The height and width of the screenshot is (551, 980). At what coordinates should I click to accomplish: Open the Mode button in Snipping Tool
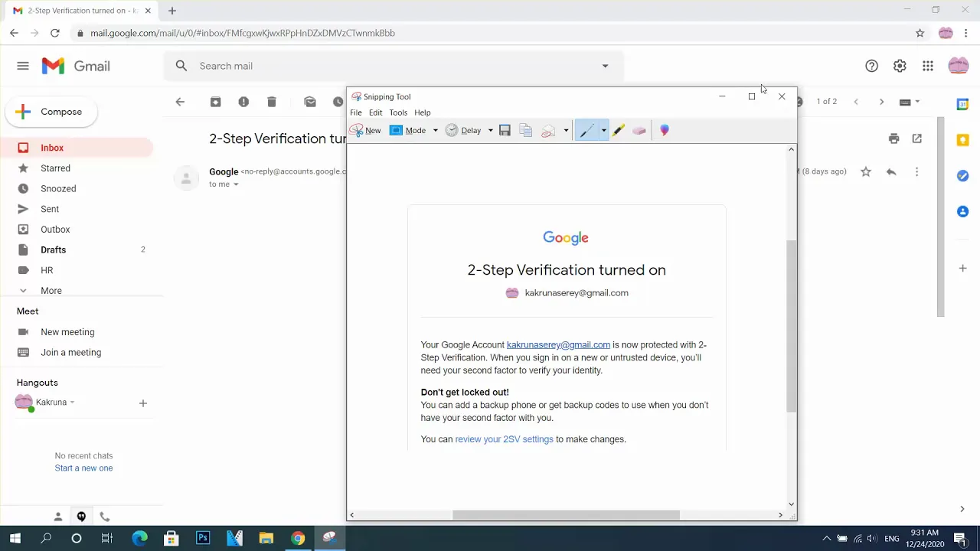point(408,131)
